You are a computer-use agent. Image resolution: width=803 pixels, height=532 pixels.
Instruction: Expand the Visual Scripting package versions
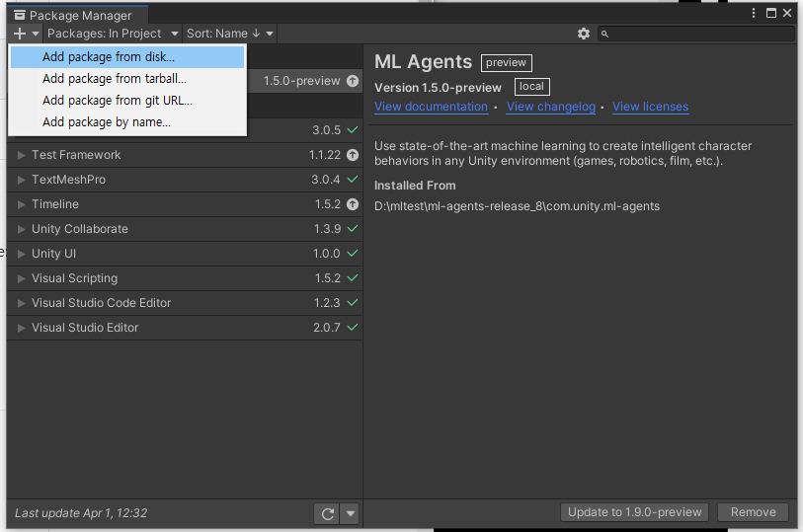tap(21, 278)
